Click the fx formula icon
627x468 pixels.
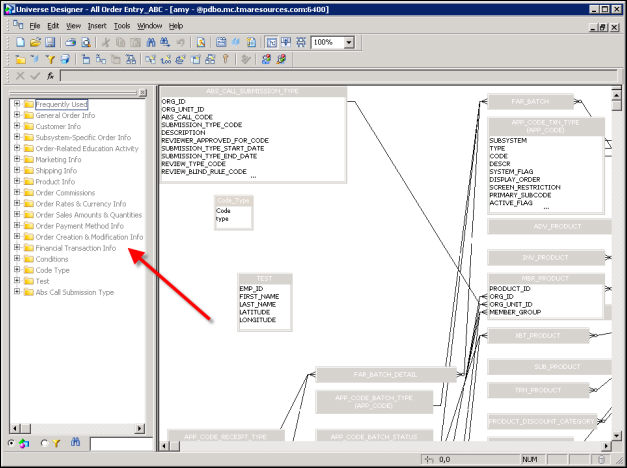point(50,76)
